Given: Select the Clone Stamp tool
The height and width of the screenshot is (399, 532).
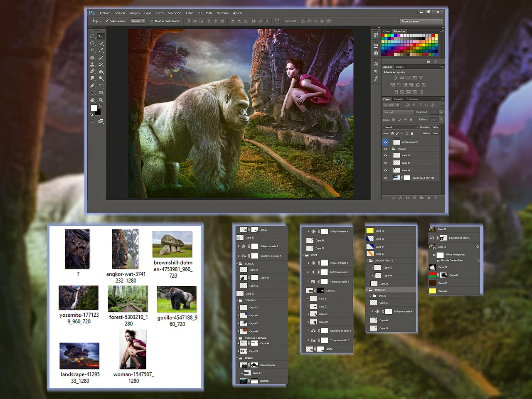Looking at the screenshot, I should [x=92, y=64].
